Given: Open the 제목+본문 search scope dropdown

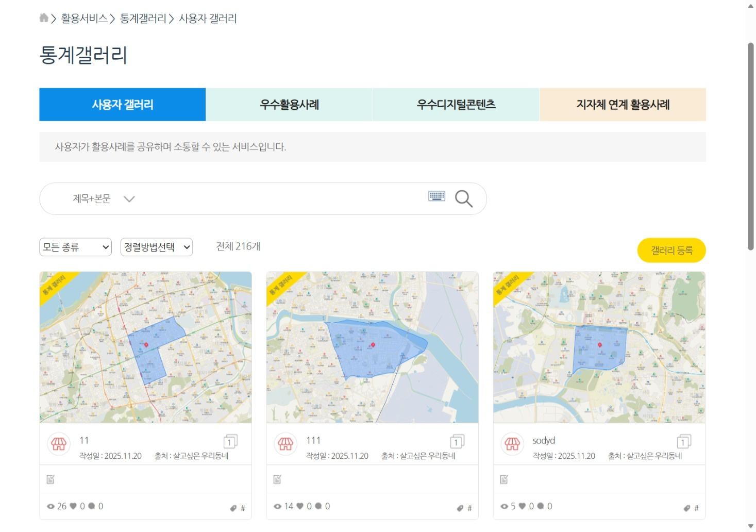Looking at the screenshot, I should point(103,198).
